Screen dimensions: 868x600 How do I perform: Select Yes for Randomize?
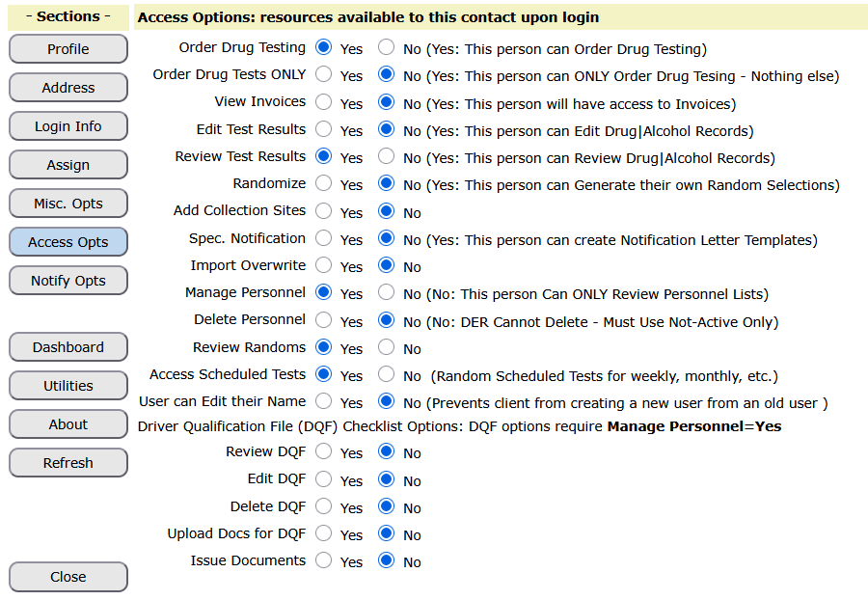click(x=324, y=182)
